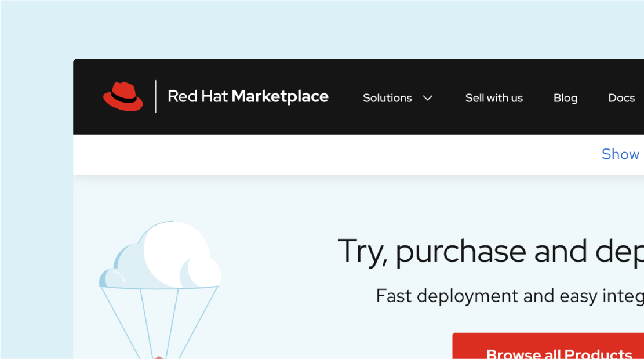Click the large white cloud illustration
The width and height of the screenshot is (644, 359).
(174, 252)
